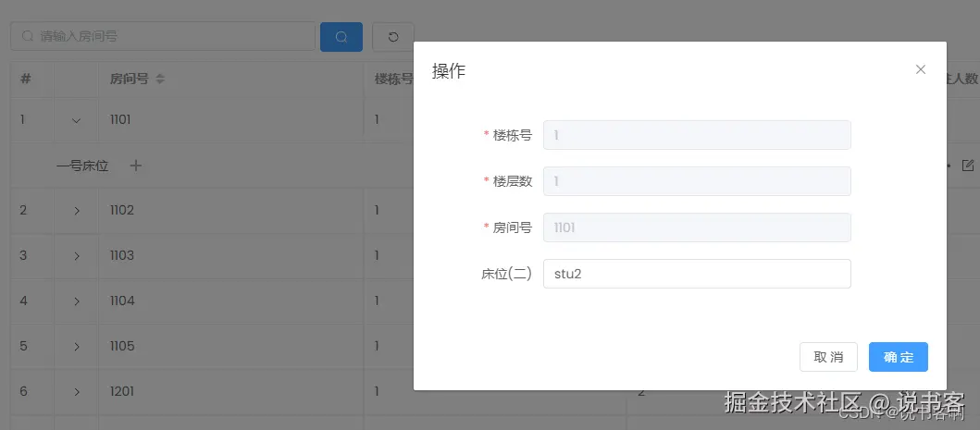Click the 一号床位 label in expanded row
The height and width of the screenshot is (430, 980).
82,166
